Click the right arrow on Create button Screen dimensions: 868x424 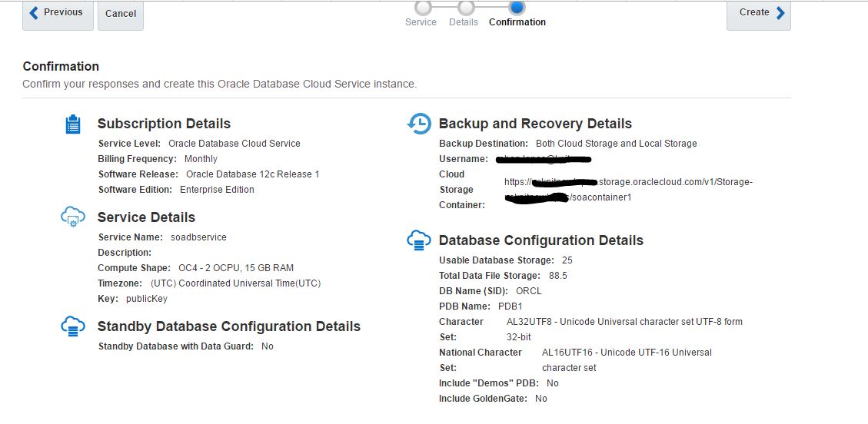780,12
